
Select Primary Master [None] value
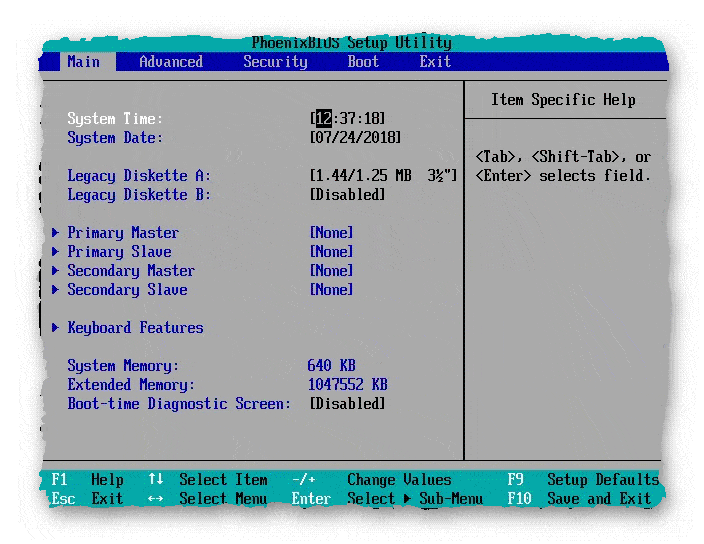(331, 233)
